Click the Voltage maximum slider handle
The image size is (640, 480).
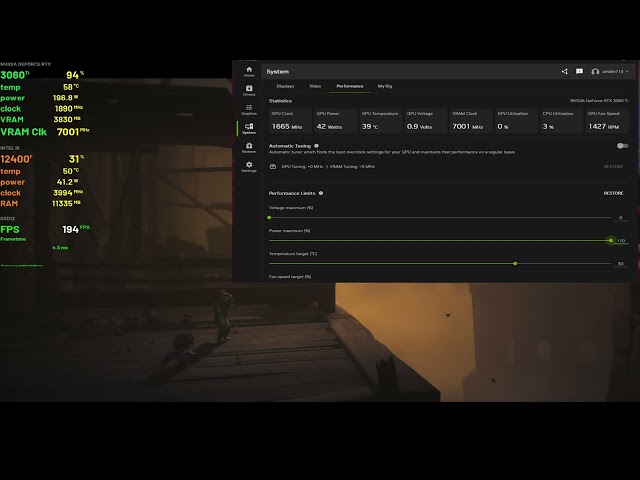[x=269, y=218]
